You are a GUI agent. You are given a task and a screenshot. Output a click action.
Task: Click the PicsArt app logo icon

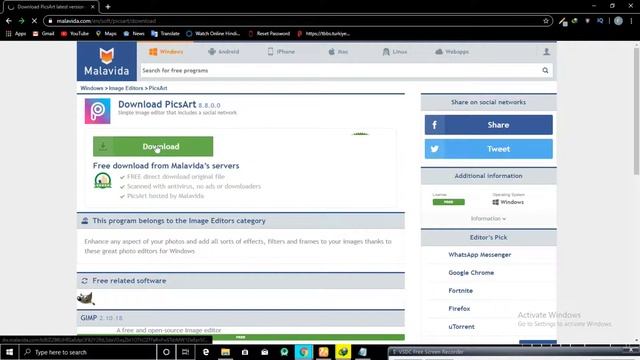tap(98, 111)
